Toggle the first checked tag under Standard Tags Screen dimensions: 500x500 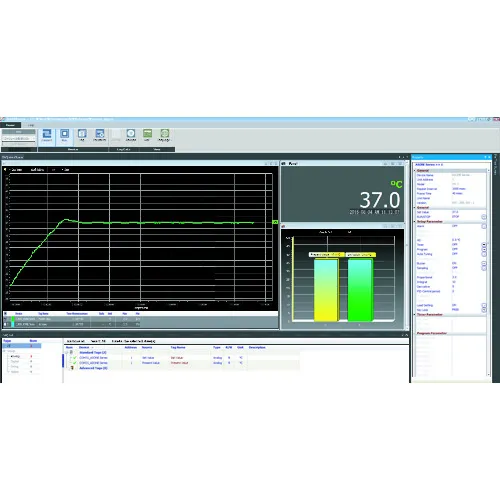[x=75, y=358]
